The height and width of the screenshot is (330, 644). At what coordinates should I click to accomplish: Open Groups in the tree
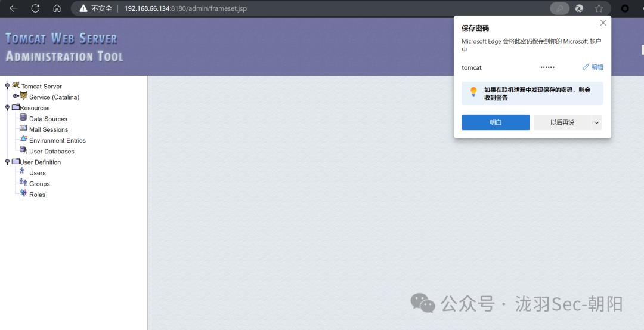[39, 184]
